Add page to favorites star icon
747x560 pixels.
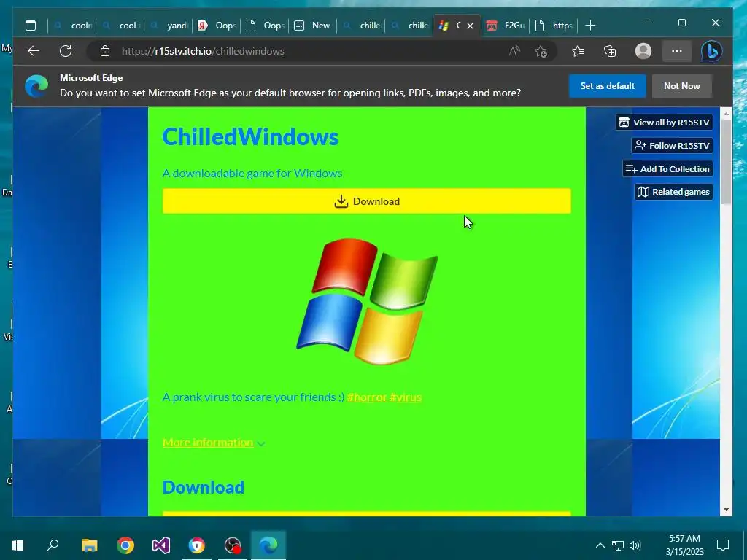pos(541,51)
